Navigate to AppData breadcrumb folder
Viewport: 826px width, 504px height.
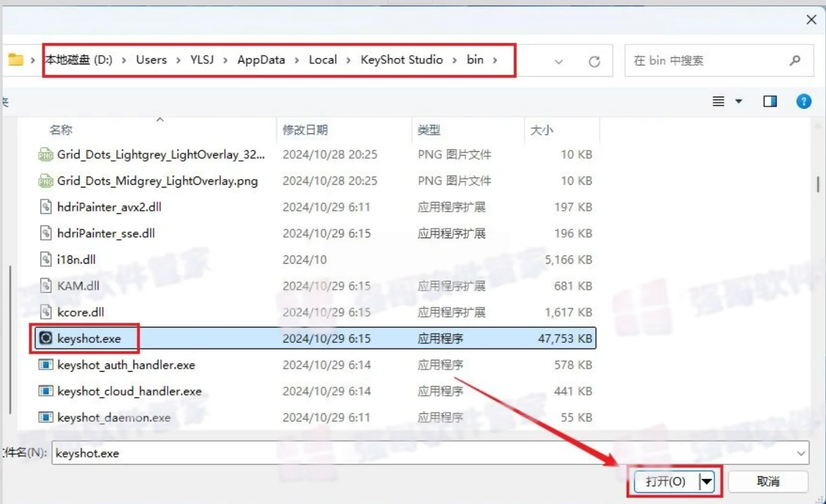tap(261, 59)
